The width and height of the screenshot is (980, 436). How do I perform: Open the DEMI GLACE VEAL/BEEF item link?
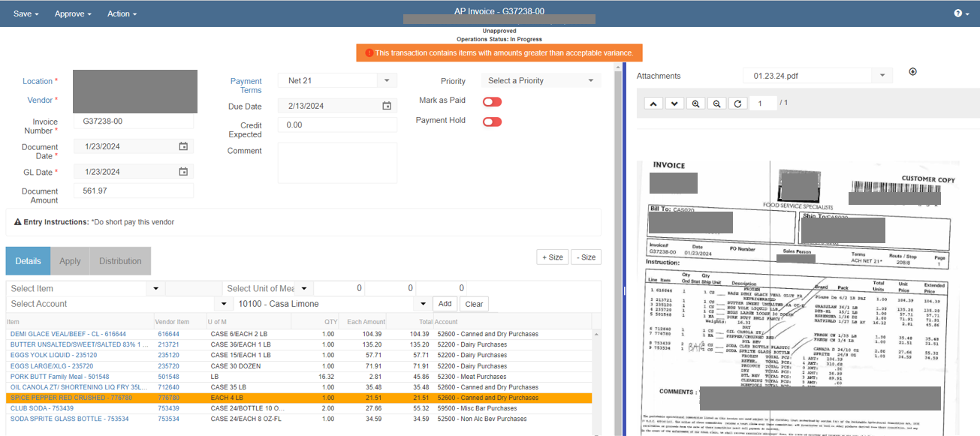(x=68, y=334)
